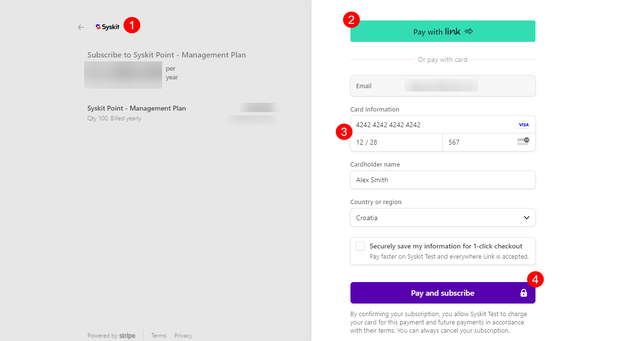Click the Card information label
Screen dimensions: 644x341
pyautogui.click(x=374, y=109)
